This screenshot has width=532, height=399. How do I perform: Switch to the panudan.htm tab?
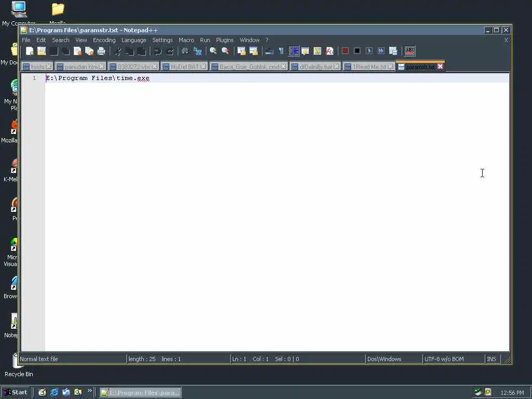pos(80,67)
